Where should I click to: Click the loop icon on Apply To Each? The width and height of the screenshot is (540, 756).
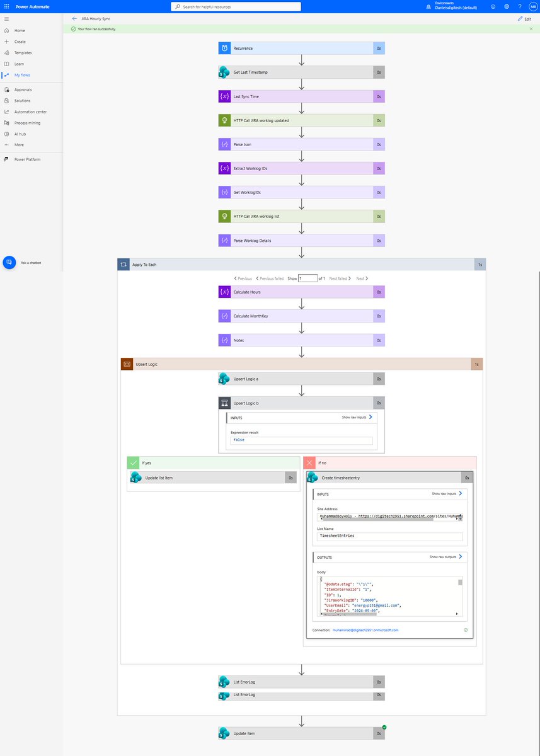(x=124, y=265)
